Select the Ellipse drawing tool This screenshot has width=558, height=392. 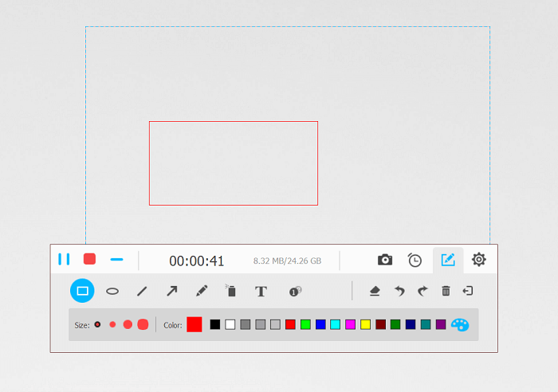[112, 292]
